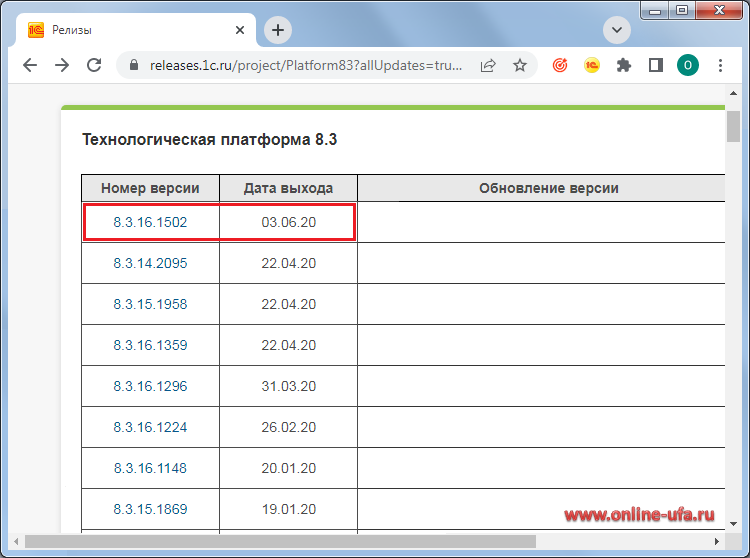The image size is (750, 558).
Task: Expand the tab search chevron
Action: [617, 30]
